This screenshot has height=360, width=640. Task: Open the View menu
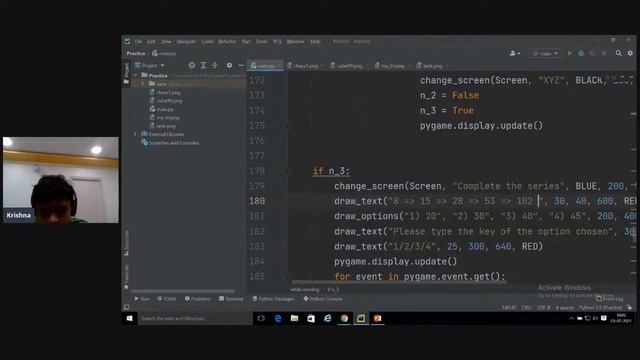tap(166, 42)
